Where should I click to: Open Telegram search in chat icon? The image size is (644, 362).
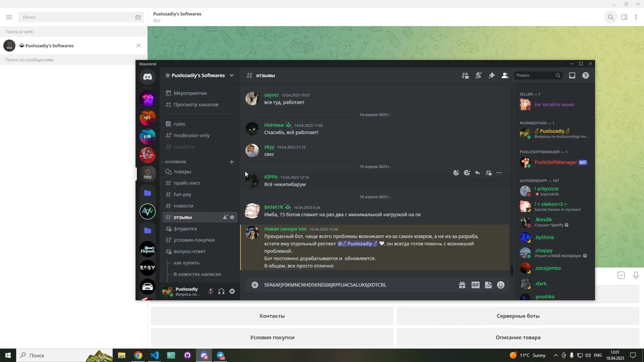coord(611,17)
